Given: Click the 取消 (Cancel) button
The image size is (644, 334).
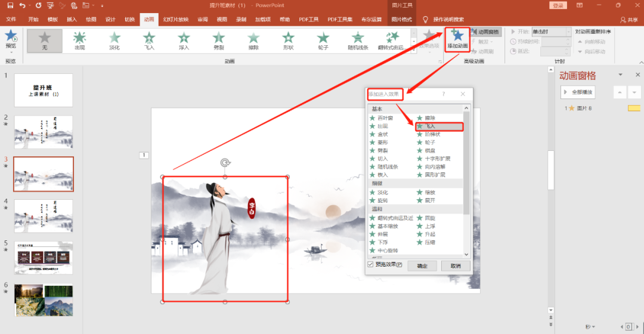Looking at the screenshot, I should coord(456,266).
